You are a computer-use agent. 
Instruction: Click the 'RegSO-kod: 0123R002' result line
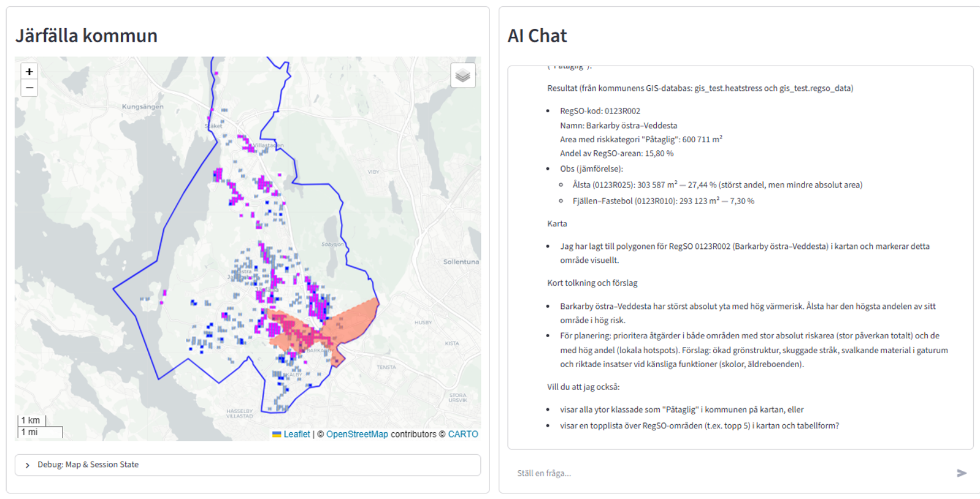coord(600,111)
